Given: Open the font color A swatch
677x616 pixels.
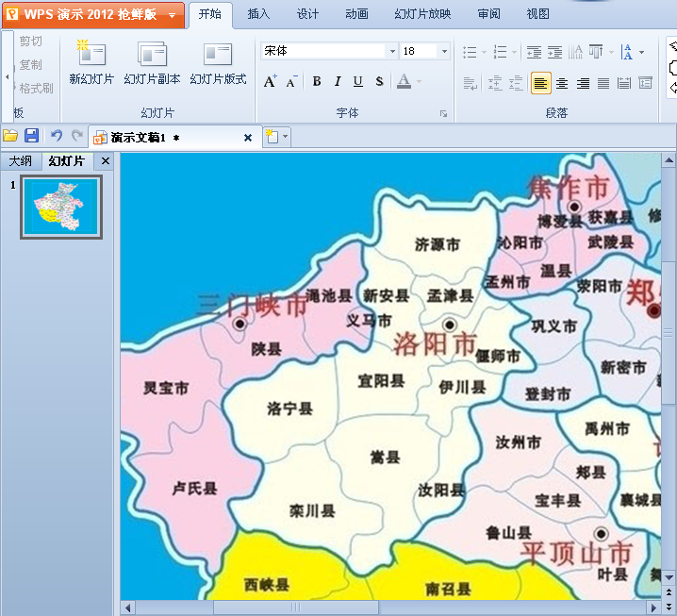Looking at the screenshot, I should (x=404, y=82).
